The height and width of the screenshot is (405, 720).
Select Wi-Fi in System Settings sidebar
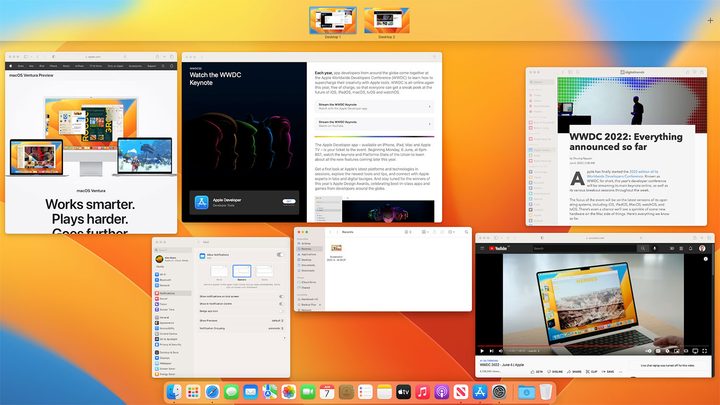click(173, 274)
